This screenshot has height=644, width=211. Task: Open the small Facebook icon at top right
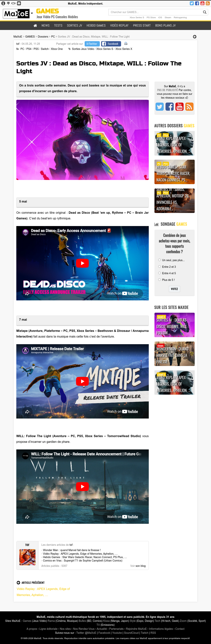pyautogui.click(x=197, y=3)
